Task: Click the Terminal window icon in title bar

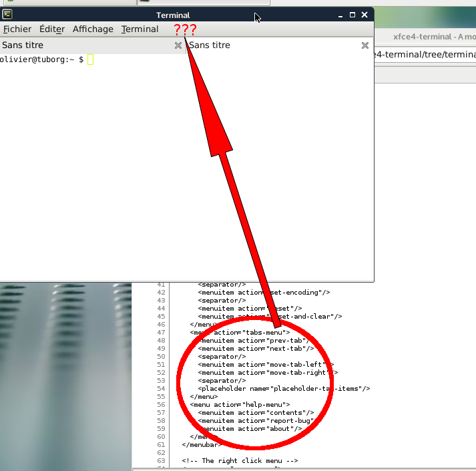Action: [x=7, y=15]
